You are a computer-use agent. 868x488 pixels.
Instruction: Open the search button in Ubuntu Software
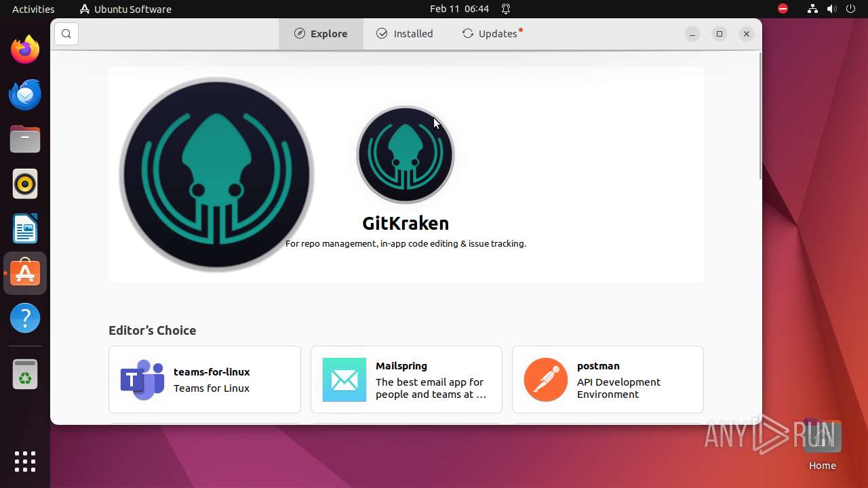pos(66,34)
